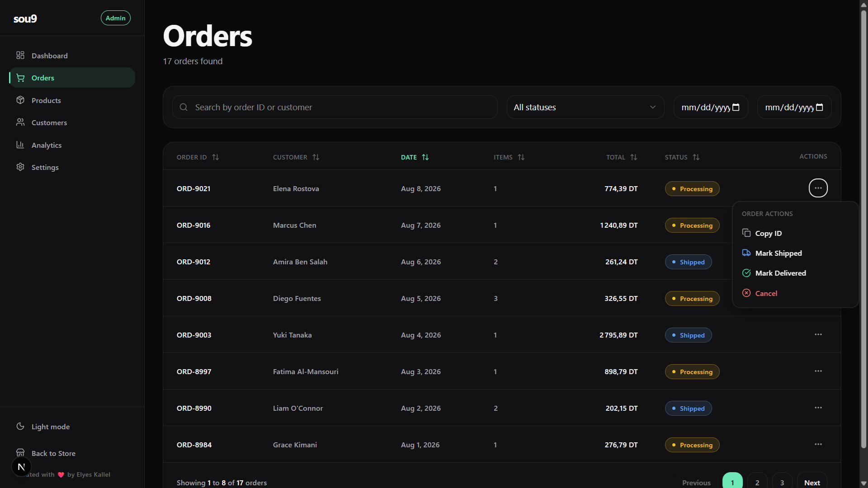Click order ID ORD-9012
Image resolution: width=868 pixels, height=488 pixels.
point(193,262)
